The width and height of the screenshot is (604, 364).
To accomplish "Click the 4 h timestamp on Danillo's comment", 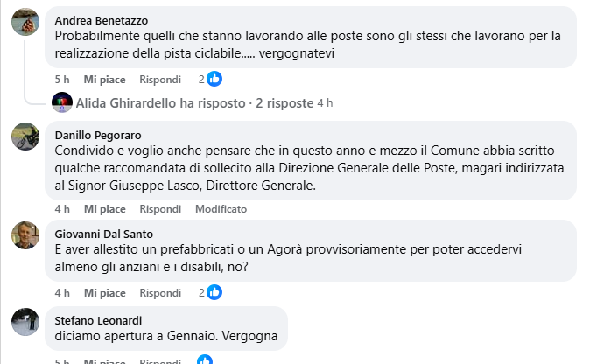I will 61,209.
